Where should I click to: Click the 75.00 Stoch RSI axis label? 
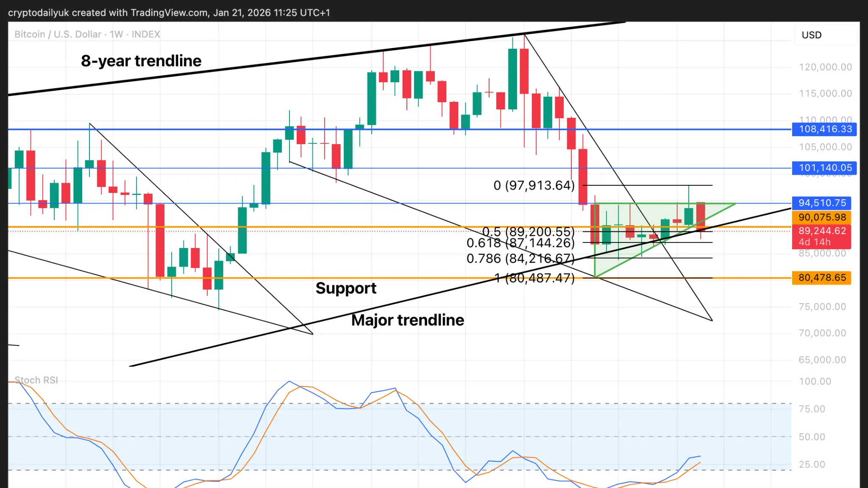tap(812, 409)
